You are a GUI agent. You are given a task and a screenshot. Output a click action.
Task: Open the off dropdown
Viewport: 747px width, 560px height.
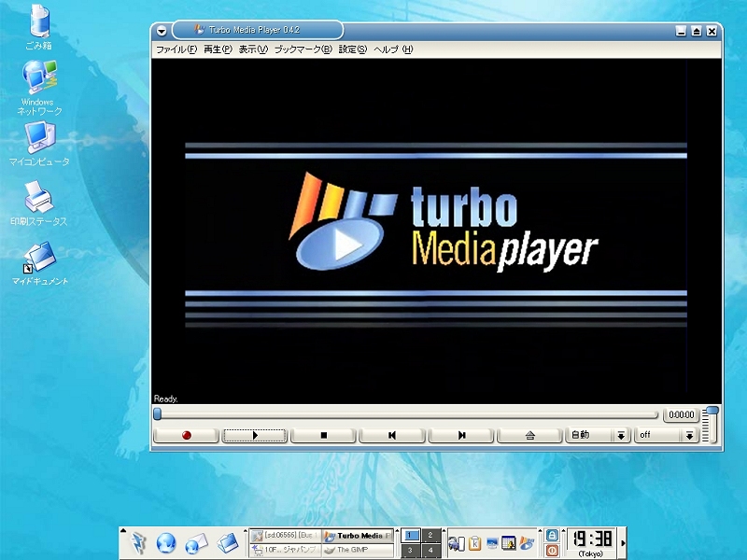[x=667, y=435]
